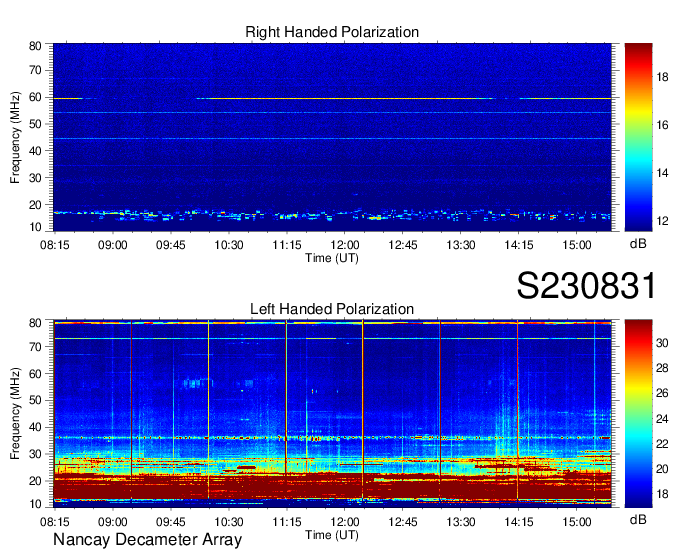Screen dimensions: 680x552
Task: Click the dB unit label under upper color bar
Action: [638, 243]
